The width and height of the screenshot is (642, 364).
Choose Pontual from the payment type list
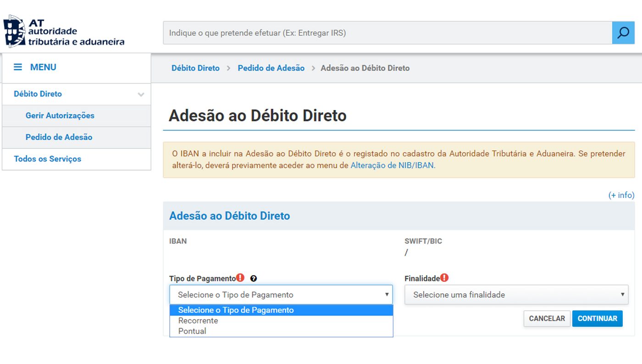[x=281, y=331]
